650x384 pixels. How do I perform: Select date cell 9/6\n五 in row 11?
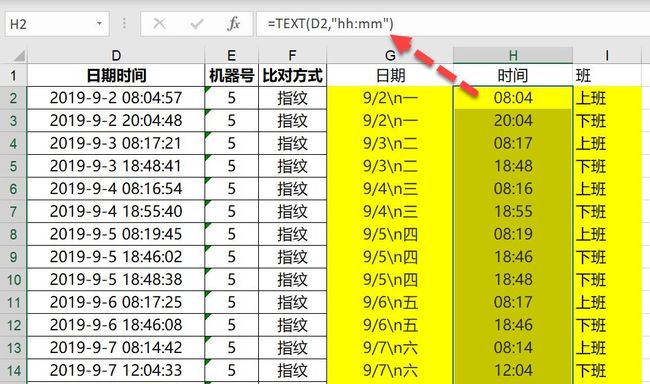[x=390, y=302]
